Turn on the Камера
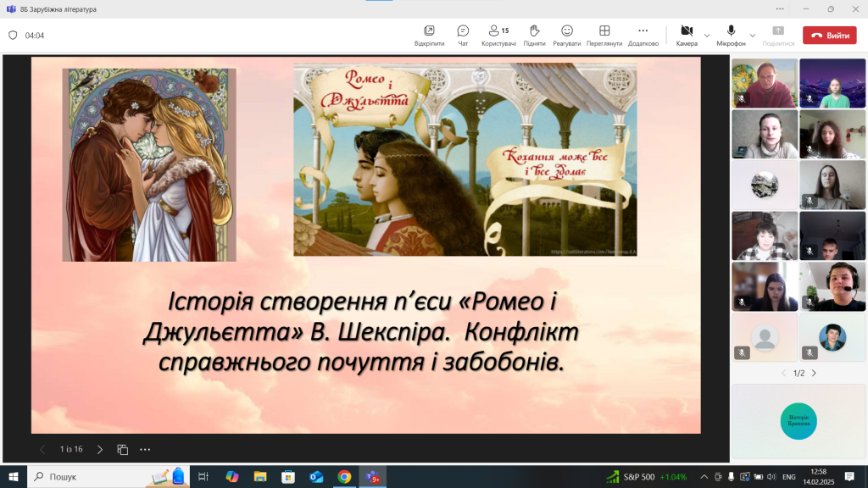Viewport: 868px width, 488px height. (x=687, y=35)
